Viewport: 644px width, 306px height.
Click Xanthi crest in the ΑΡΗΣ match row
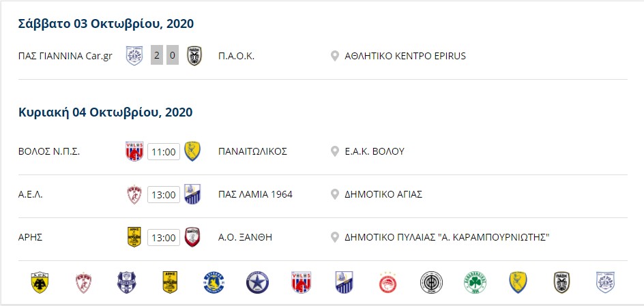pos(192,237)
